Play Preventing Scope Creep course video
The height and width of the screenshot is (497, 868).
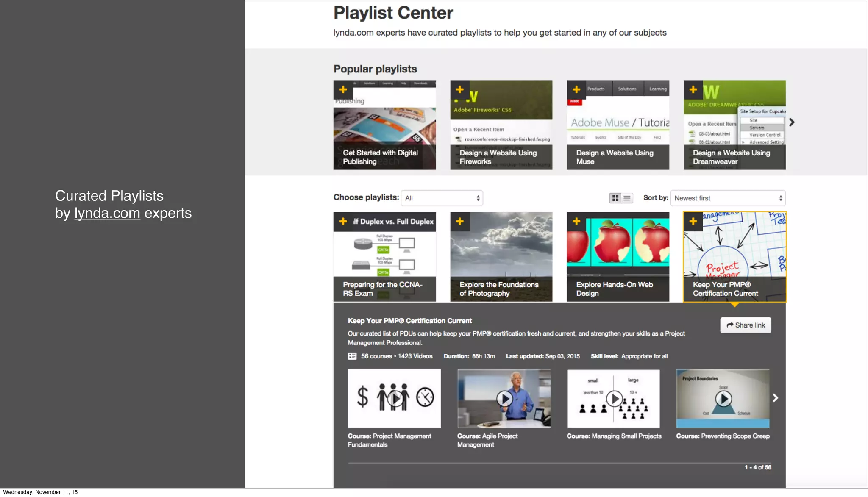[723, 398]
